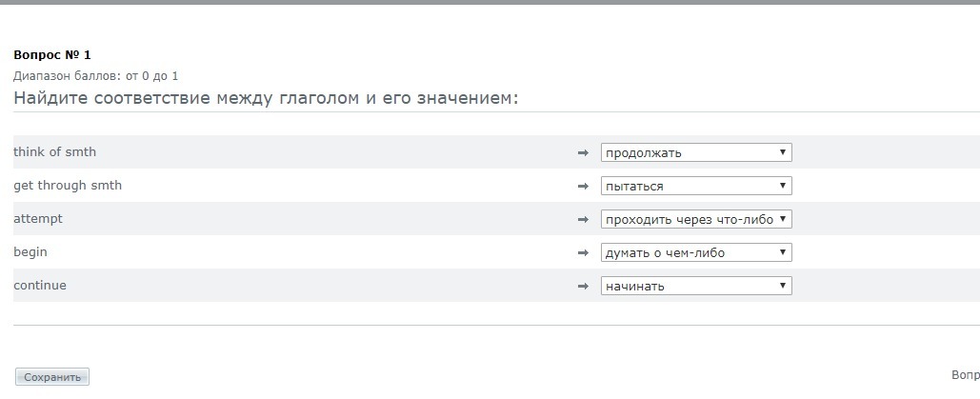Click the arrow icon in the "attempt" row
The image size is (980, 399).
(584, 219)
